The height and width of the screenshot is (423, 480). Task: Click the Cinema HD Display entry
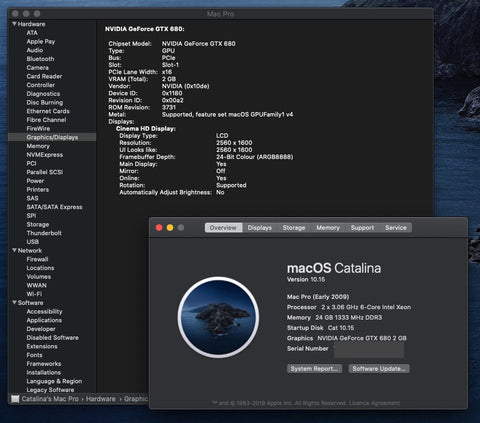pos(146,129)
